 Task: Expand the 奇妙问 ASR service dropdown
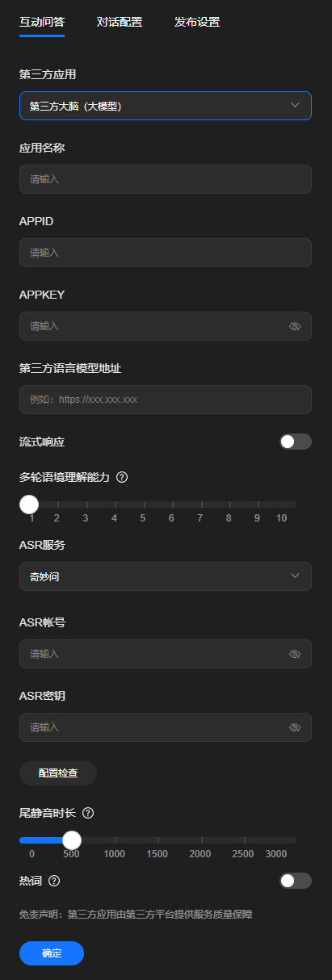(x=166, y=576)
